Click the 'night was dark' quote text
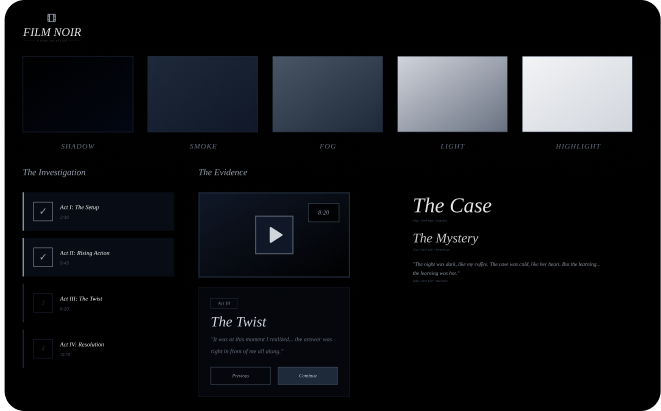The width and height of the screenshot is (661, 411). [x=506, y=269]
